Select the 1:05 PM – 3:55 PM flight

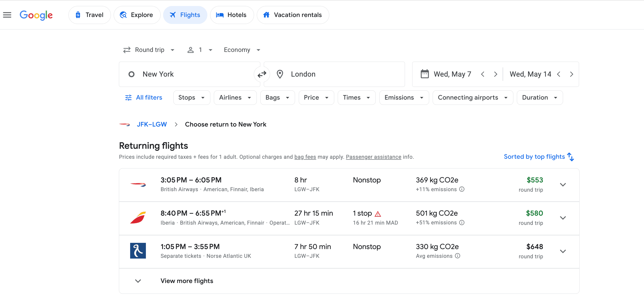coord(349,252)
